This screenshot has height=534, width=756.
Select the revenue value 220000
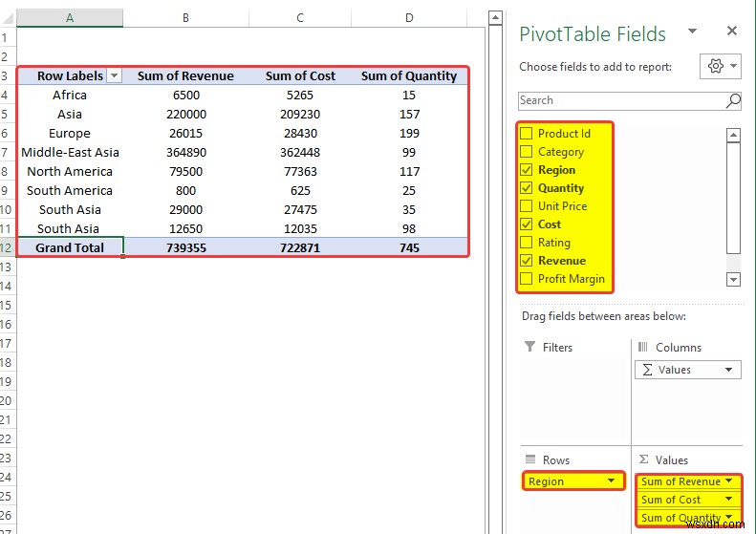coord(185,115)
